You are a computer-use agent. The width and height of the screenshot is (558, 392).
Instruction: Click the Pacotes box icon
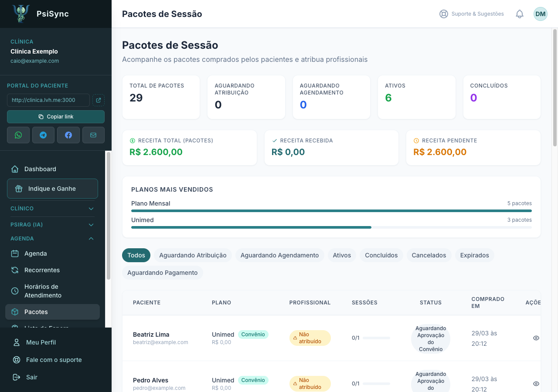coord(15,312)
